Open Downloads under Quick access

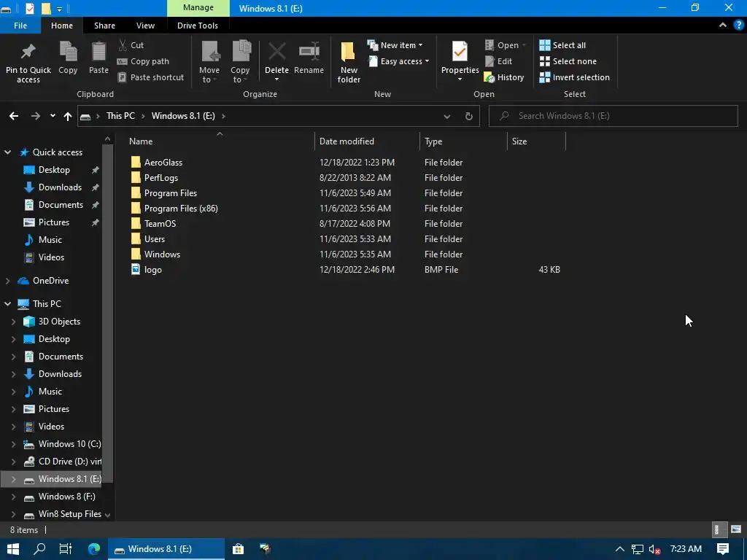click(x=60, y=187)
